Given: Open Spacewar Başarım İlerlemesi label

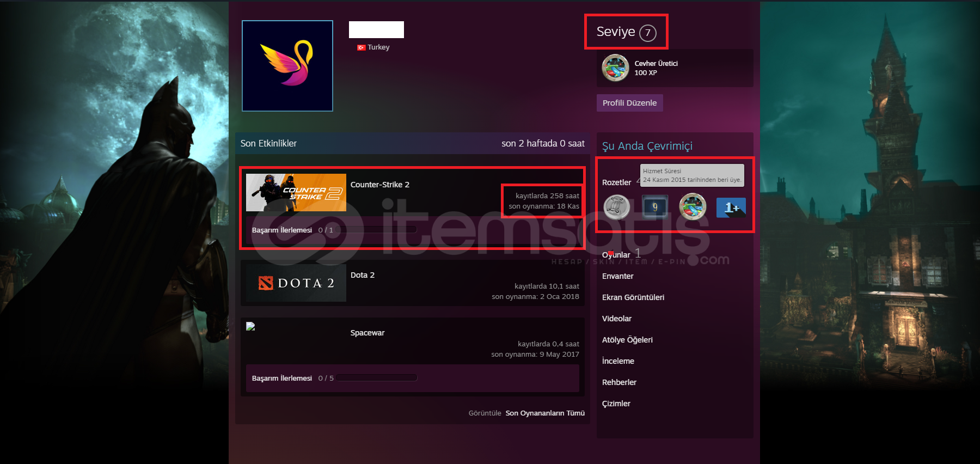Looking at the screenshot, I should coord(281,378).
